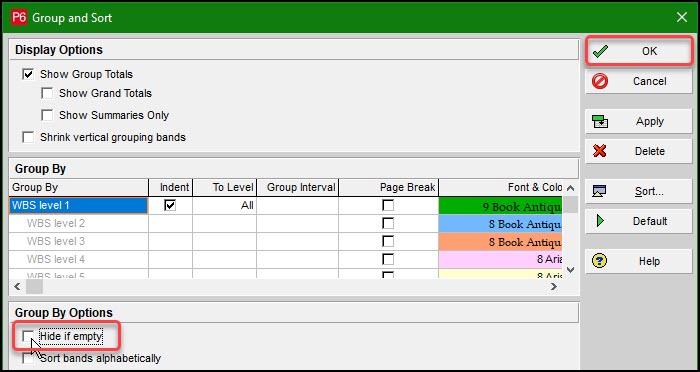Screen dimensions: 700x372
Task: Click the To Level 'All' cell
Action: [x=225, y=205]
